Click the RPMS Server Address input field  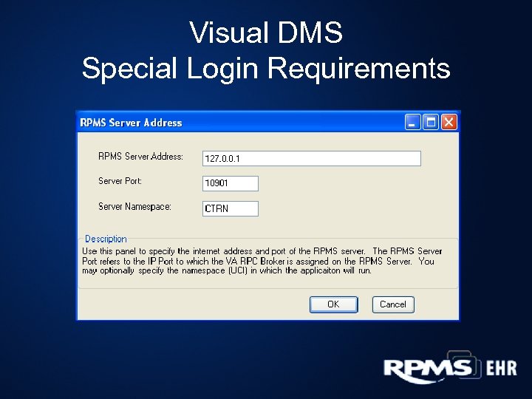point(312,158)
